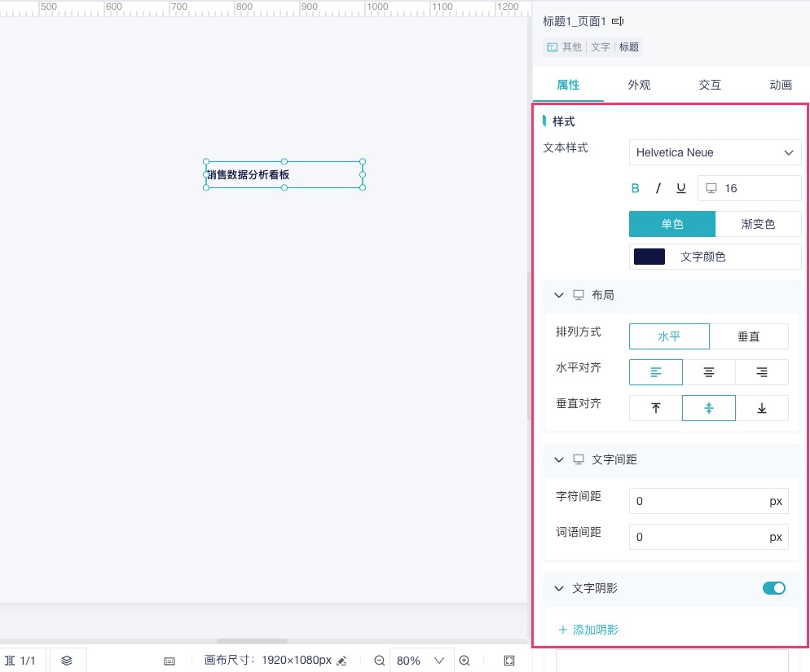This screenshot has width=810, height=672.
Task: Align text vertically to the top
Action: coord(655,408)
